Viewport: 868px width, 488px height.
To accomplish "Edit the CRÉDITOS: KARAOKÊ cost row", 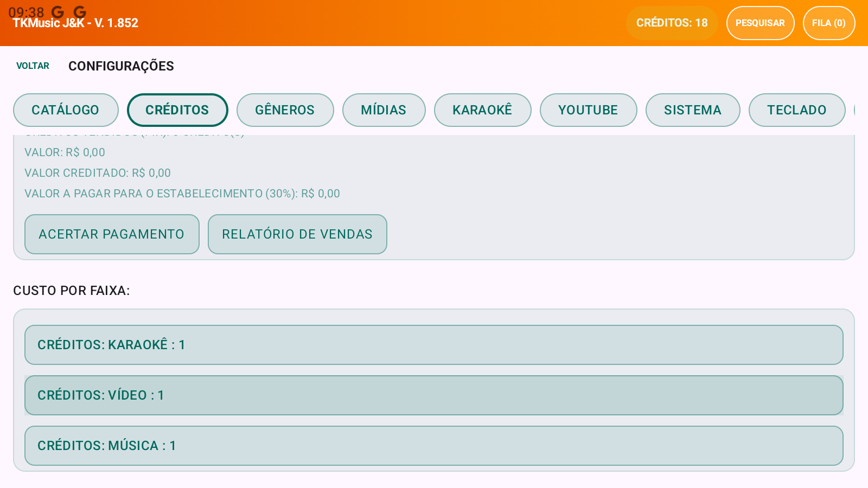I will (434, 345).
